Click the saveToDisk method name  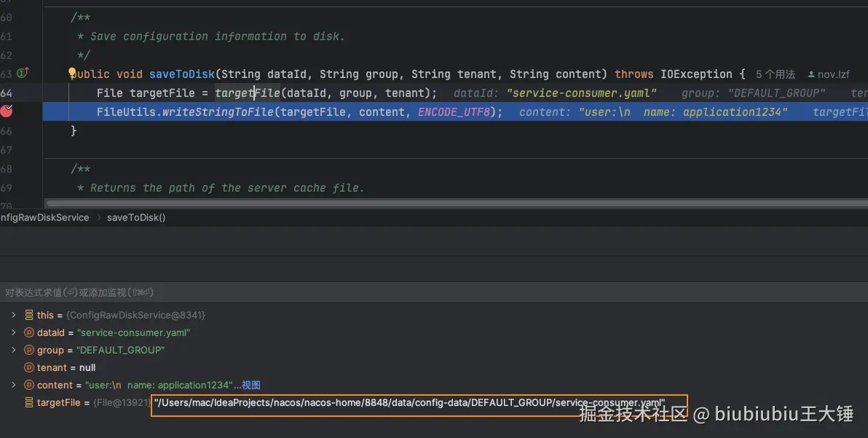(181, 74)
